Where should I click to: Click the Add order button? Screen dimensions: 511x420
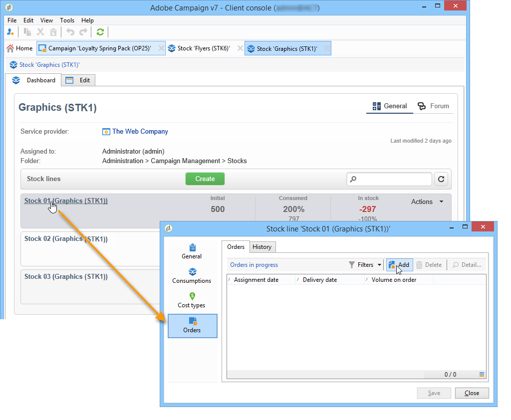point(399,265)
